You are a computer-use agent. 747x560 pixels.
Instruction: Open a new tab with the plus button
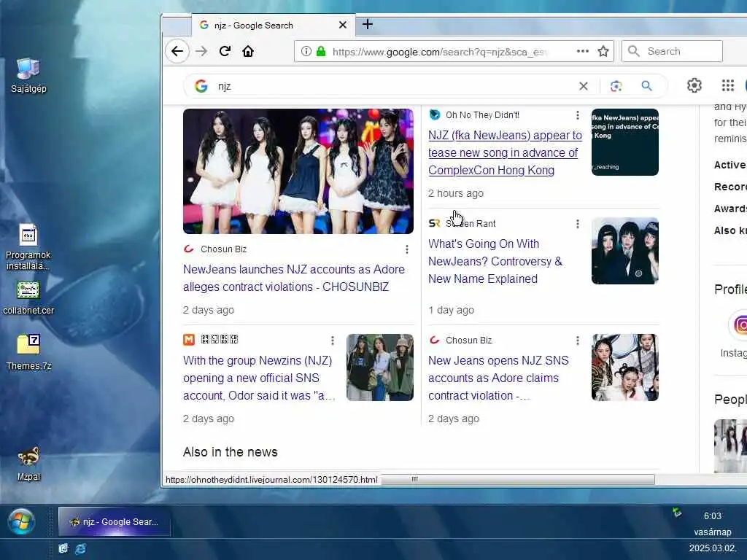pyautogui.click(x=368, y=24)
